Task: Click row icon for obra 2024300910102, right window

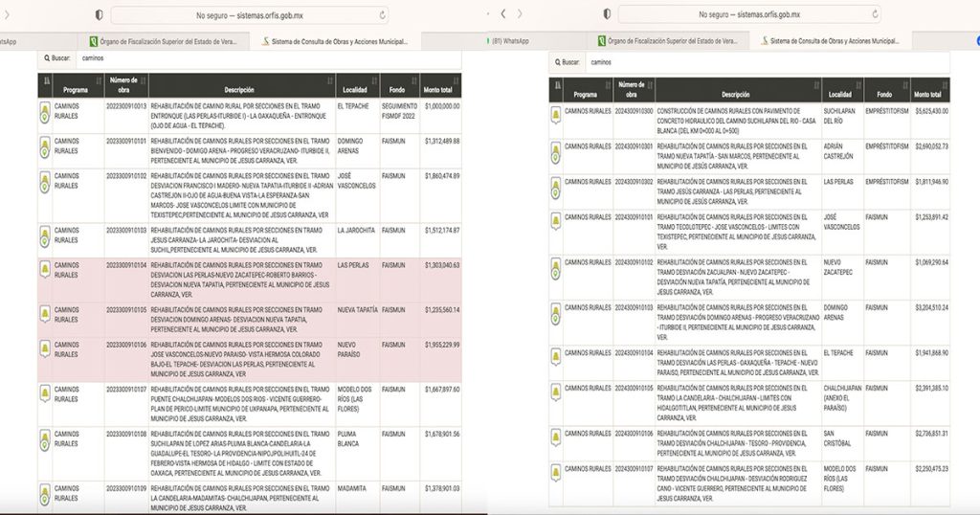Action: click(556, 269)
